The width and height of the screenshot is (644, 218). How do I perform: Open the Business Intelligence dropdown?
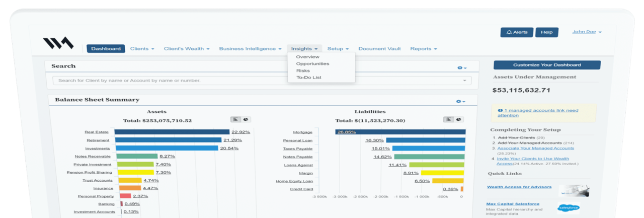point(250,49)
